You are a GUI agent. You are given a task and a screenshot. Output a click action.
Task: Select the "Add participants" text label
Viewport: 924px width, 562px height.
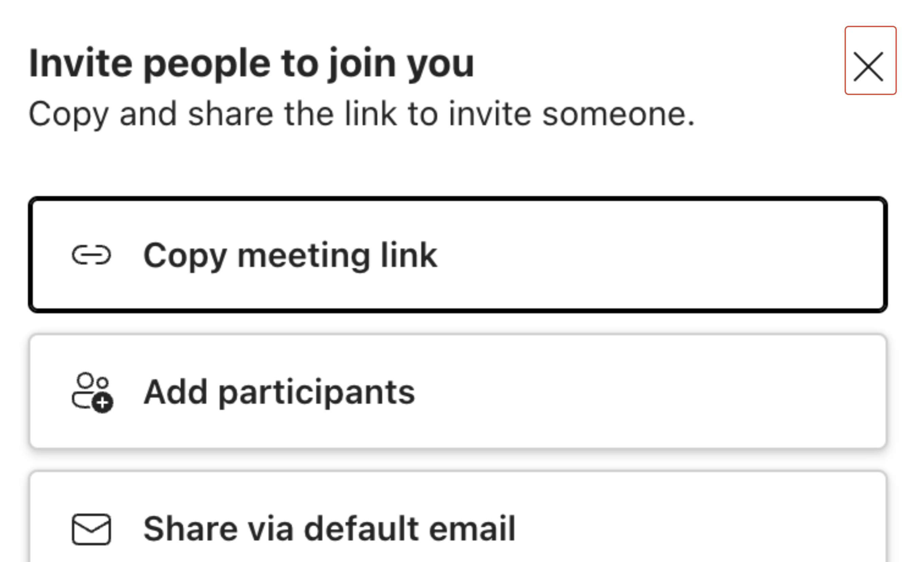coord(279,392)
